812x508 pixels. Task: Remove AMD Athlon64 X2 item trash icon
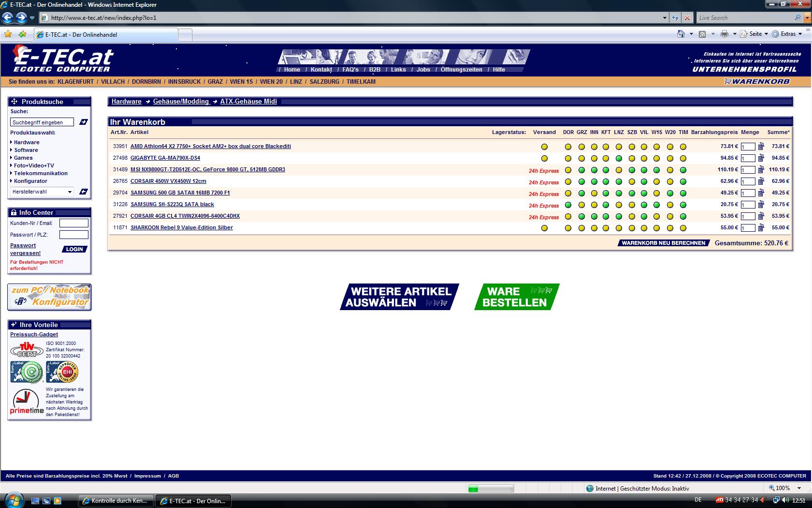(761, 146)
